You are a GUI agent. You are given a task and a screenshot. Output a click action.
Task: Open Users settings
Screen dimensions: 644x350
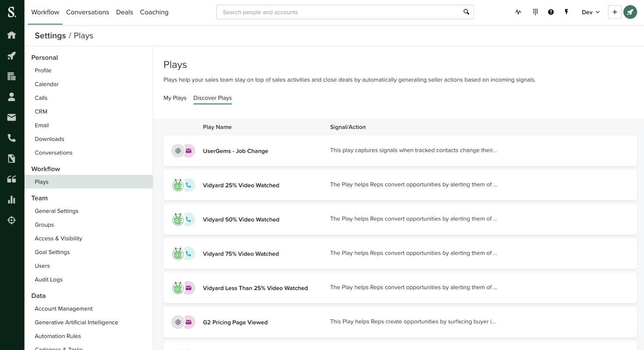point(42,266)
